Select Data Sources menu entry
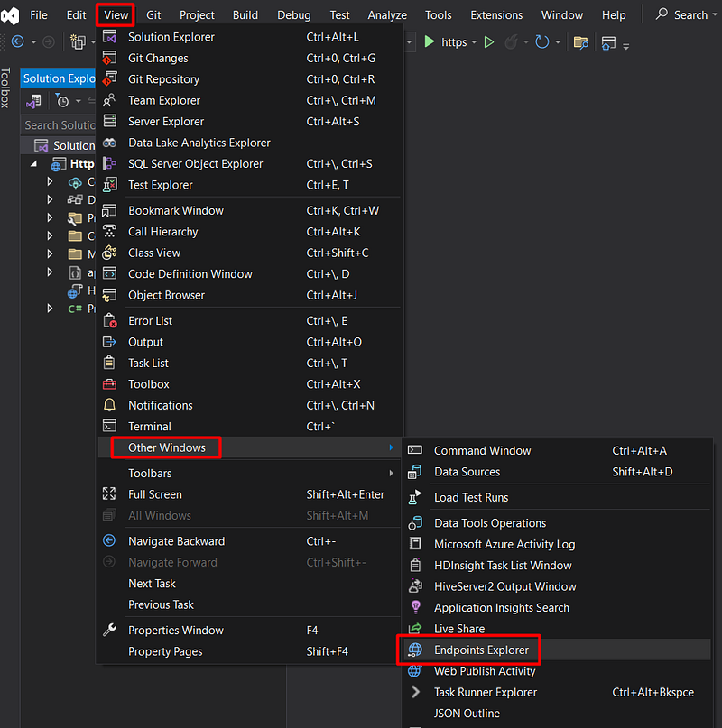722x728 pixels. tap(557, 472)
